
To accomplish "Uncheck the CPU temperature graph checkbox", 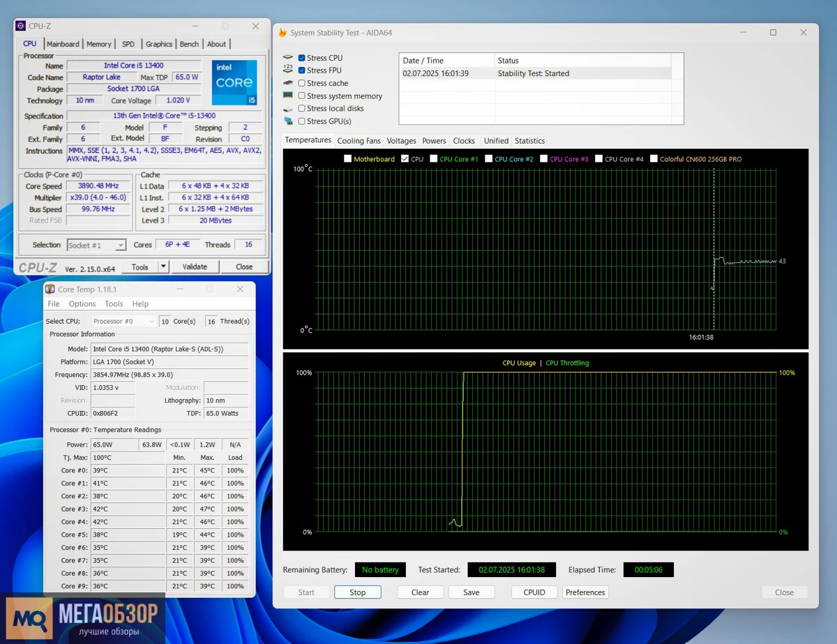I will point(405,159).
